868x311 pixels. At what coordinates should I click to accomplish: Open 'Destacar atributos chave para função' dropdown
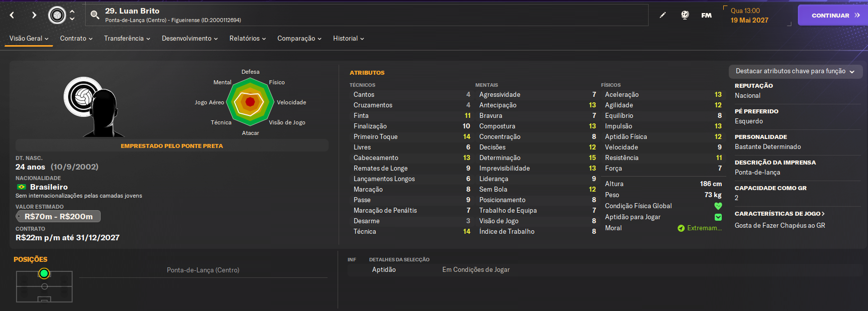pyautogui.click(x=795, y=71)
